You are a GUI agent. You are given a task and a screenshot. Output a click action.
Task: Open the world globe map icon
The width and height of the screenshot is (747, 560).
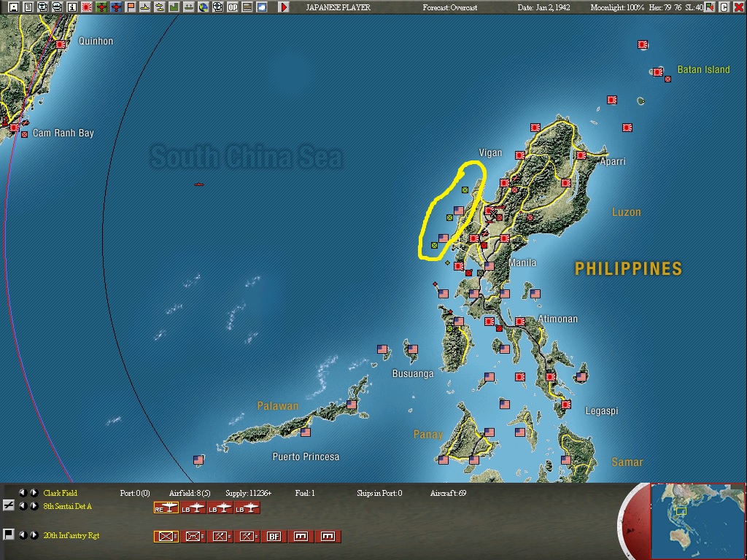[x=204, y=6]
